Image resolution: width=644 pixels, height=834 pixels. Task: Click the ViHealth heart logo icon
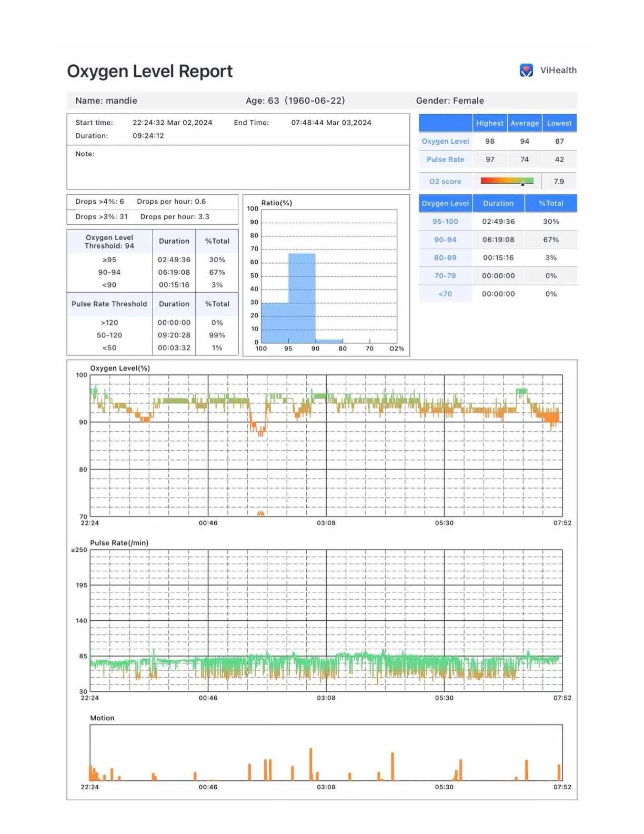click(x=526, y=71)
